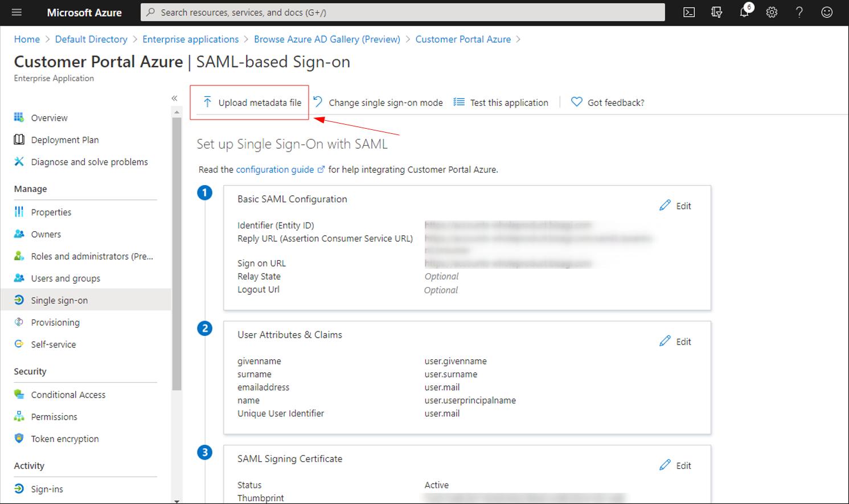Open the configuration guide link
Image resolution: width=849 pixels, height=504 pixels.
(x=280, y=170)
